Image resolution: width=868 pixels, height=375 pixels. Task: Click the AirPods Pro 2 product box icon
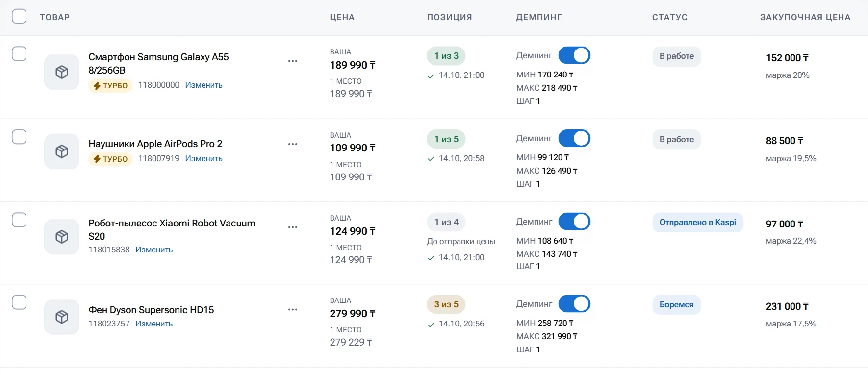(x=62, y=151)
